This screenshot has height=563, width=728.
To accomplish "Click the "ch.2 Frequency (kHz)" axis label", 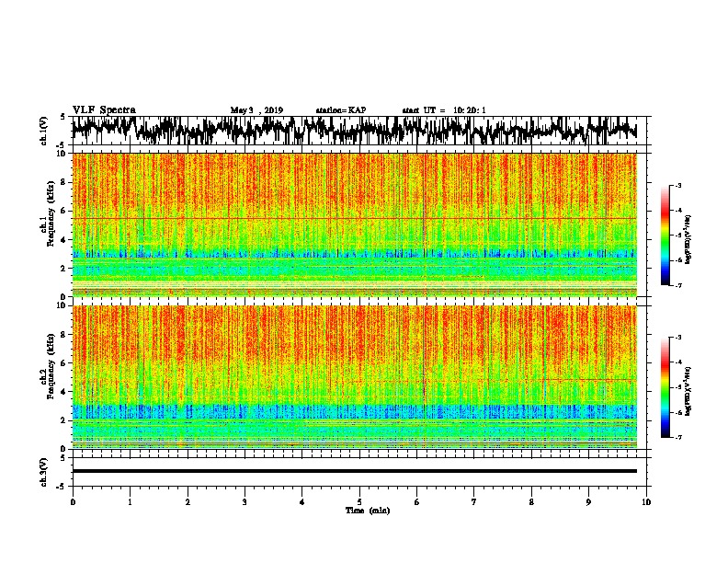I will [x=47, y=366].
